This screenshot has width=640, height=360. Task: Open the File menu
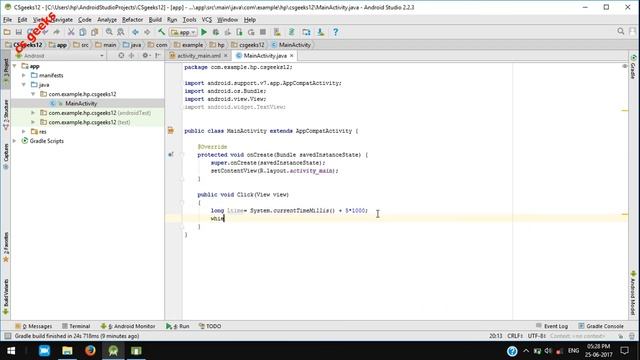pyautogui.click(x=7, y=20)
